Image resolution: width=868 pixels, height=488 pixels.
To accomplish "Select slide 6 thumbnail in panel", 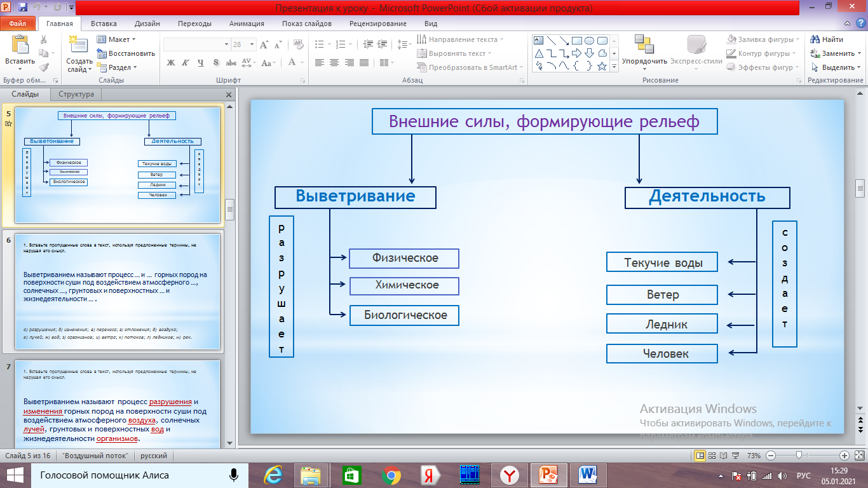I will coord(118,291).
